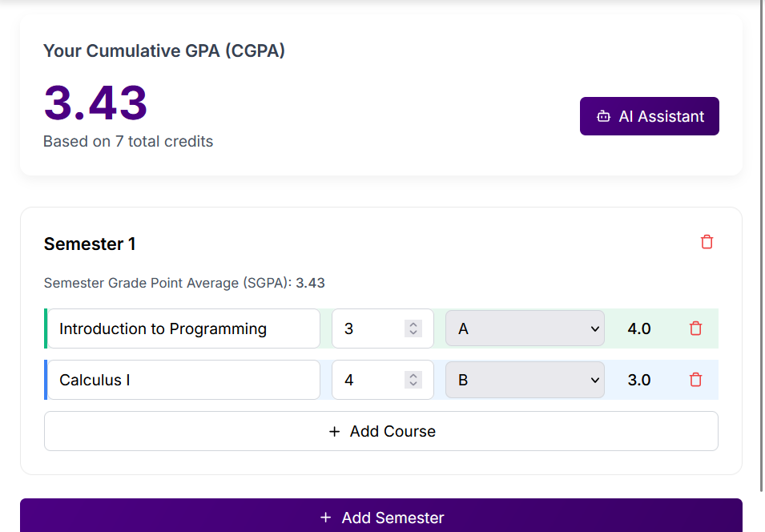Image resolution: width=765 pixels, height=532 pixels.
Task: Click the vertical scrollbar on the right
Action: click(x=760, y=240)
